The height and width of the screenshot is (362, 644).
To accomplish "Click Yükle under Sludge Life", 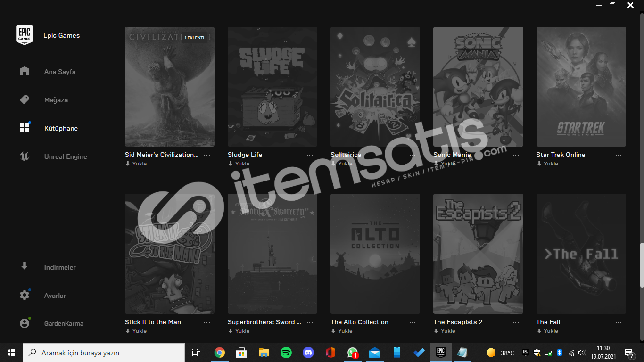I will (x=239, y=164).
